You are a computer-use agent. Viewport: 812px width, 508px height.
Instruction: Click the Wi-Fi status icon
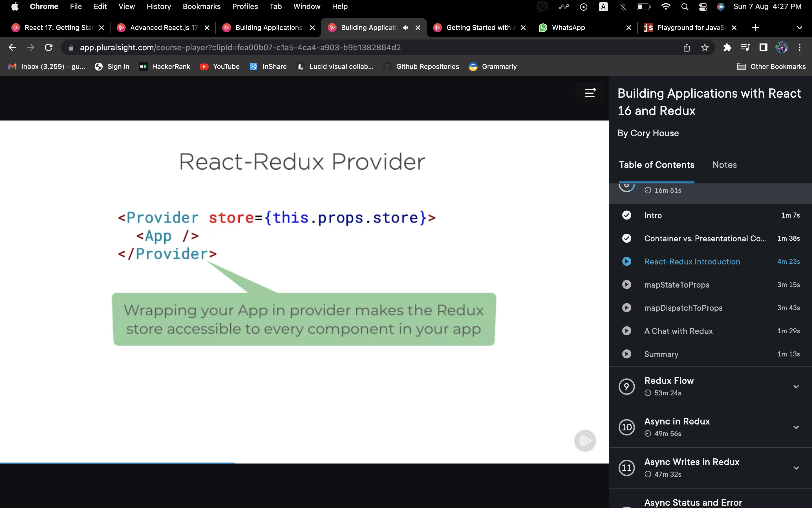[666, 7]
